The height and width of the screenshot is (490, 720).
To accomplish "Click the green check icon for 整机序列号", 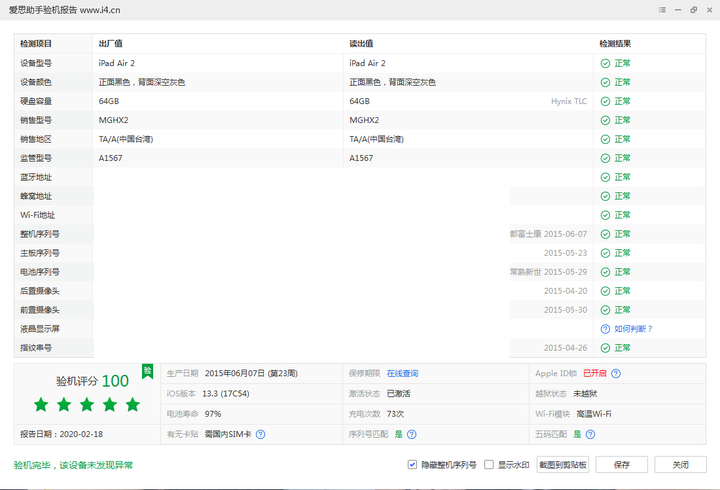I will (x=605, y=234).
